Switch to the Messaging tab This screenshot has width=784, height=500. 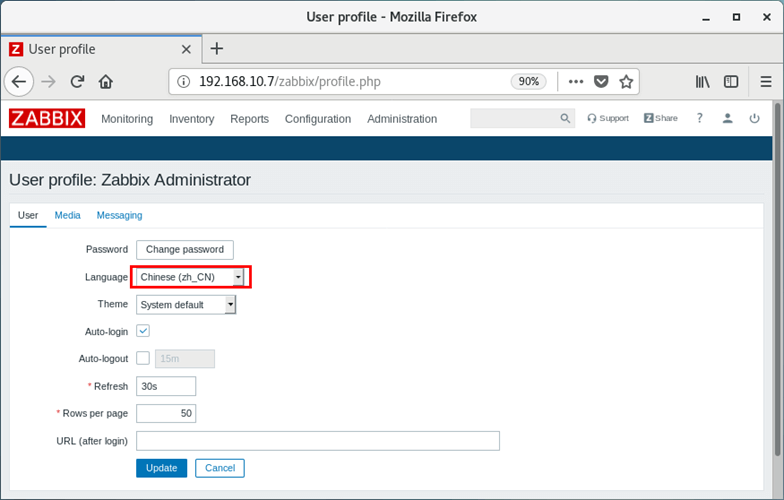[120, 215]
